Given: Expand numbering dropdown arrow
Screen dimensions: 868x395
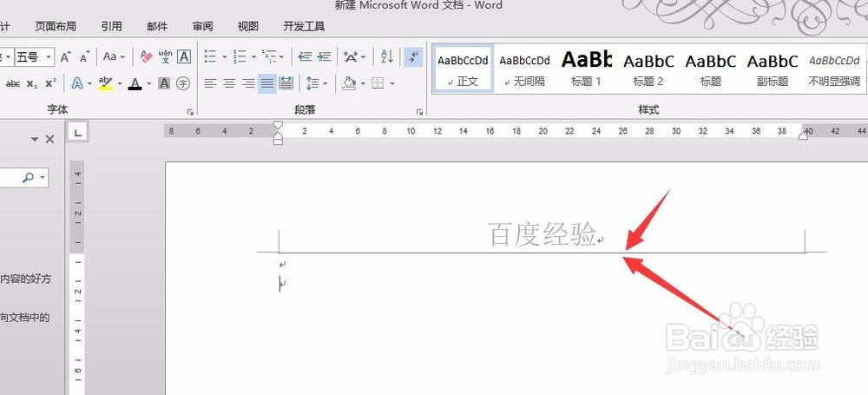Looking at the screenshot, I should coord(253,57).
